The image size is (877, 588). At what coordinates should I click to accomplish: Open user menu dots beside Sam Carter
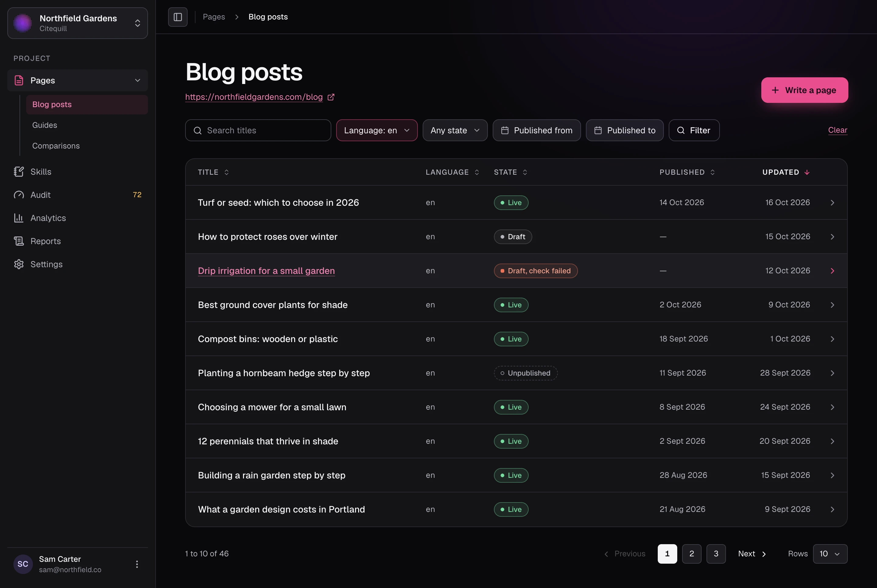tap(137, 564)
